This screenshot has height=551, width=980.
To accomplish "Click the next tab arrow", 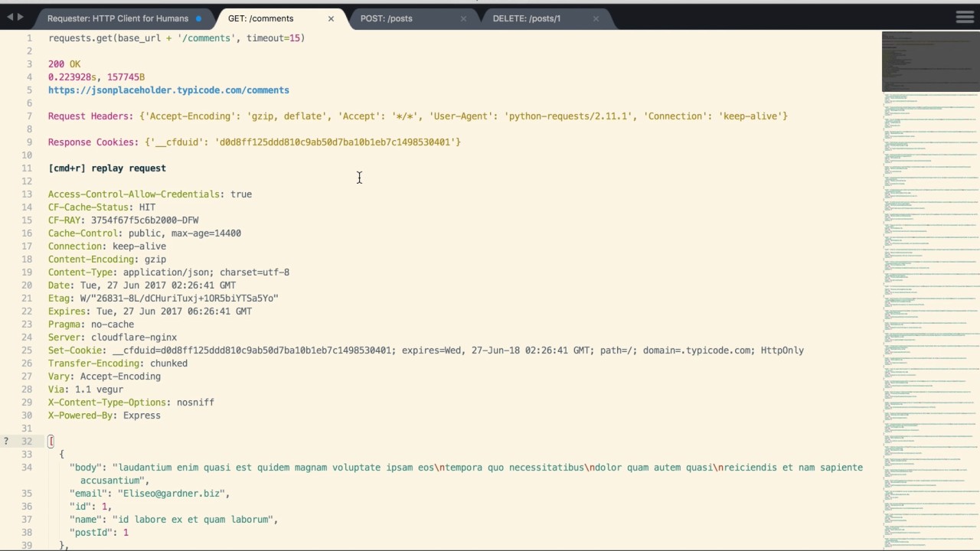I will 20,17.
